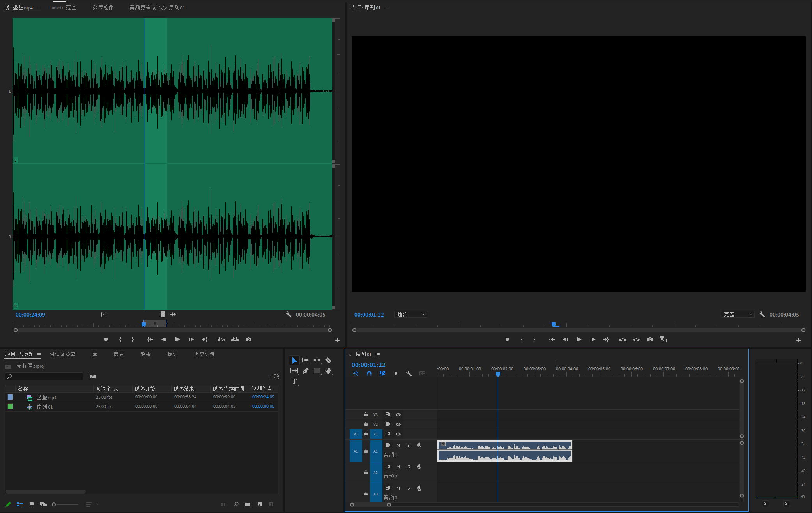This screenshot has height=513, width=812.
Task: Select the Razor tool
Action: tap(328, 361)
